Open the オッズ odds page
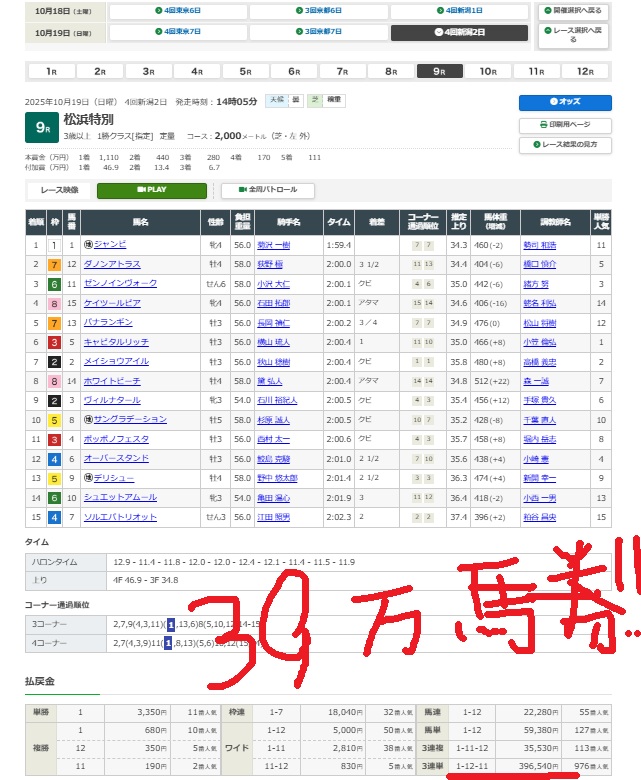Image resolution: width=641 pixels, height=780 pixels. pyautogui.click(x=565, y=102)
